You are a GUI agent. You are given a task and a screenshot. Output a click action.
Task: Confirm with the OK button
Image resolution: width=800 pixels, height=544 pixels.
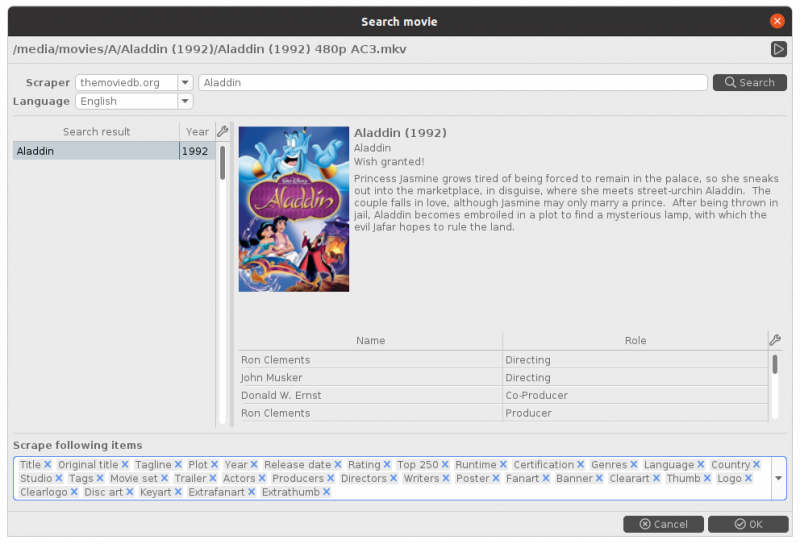tap(748, 524)
